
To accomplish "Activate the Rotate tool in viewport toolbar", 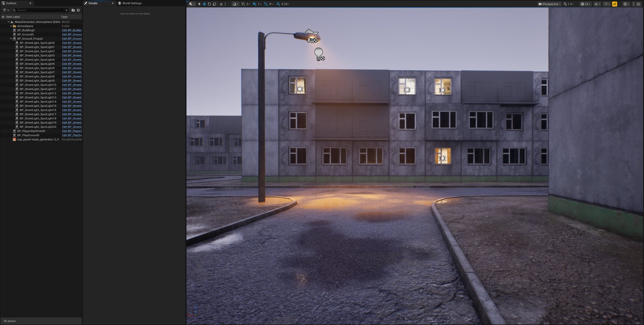I will coord(209,4).
